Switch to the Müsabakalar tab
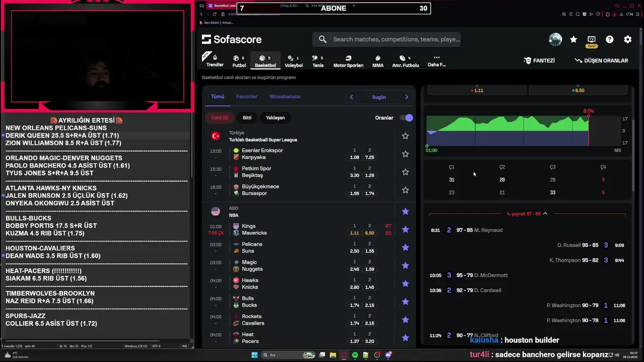 point(285,97)
